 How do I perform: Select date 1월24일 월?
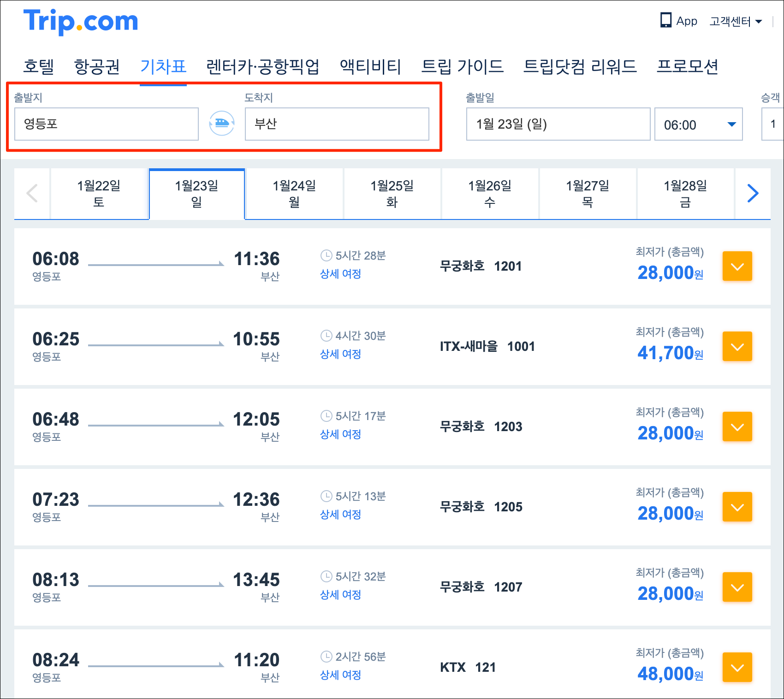pyautogui.click(x=295, y=194)
